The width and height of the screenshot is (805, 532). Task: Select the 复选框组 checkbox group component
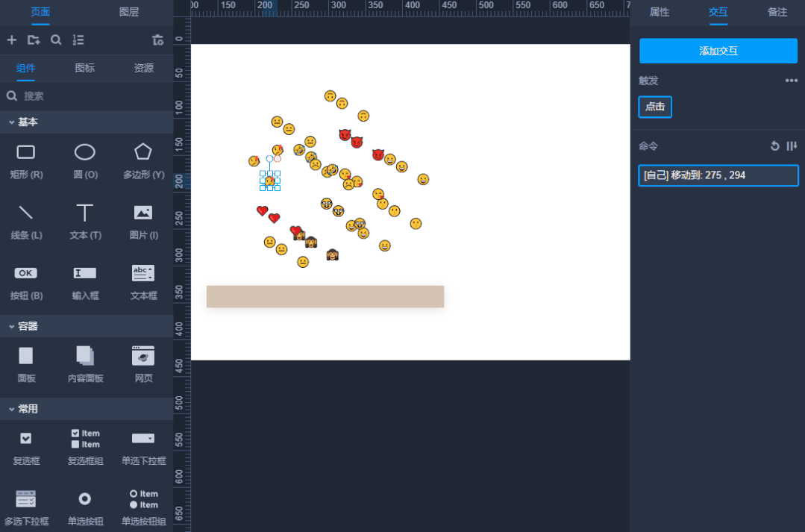85,448
